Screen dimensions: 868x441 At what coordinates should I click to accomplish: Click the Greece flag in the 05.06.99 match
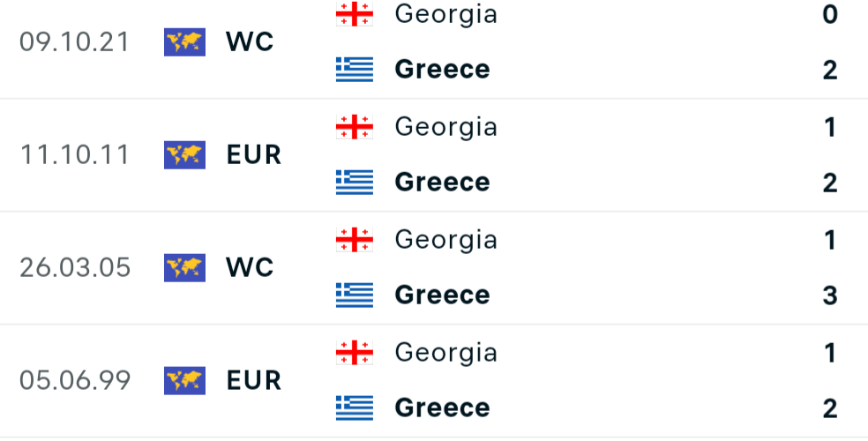tap(355, 407)
